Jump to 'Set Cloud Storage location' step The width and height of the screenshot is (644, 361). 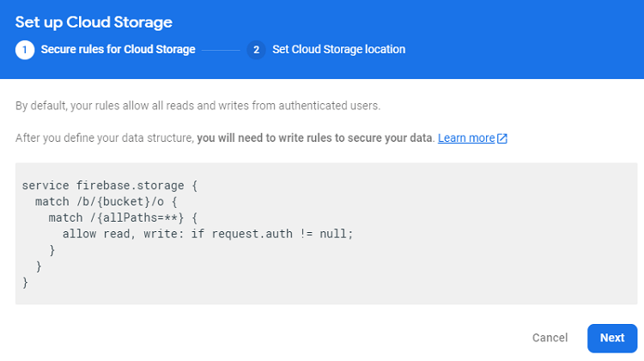coord(338,50)
